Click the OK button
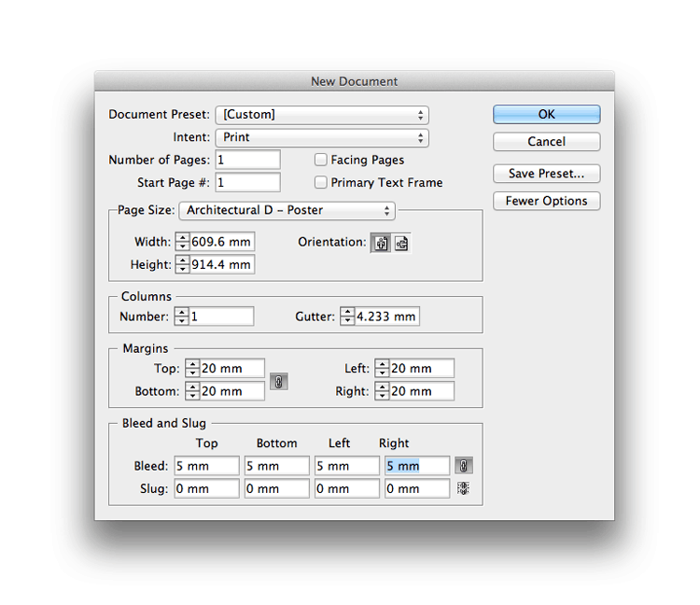Screen dimensions: 700x605 [546, 114]
